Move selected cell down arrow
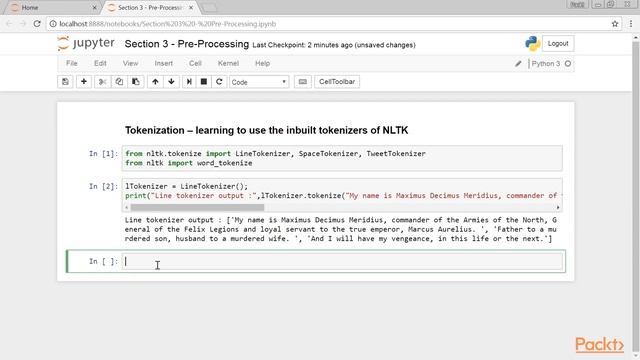The width and height of the screenshot is (640, 360). [x=171, y=82]
